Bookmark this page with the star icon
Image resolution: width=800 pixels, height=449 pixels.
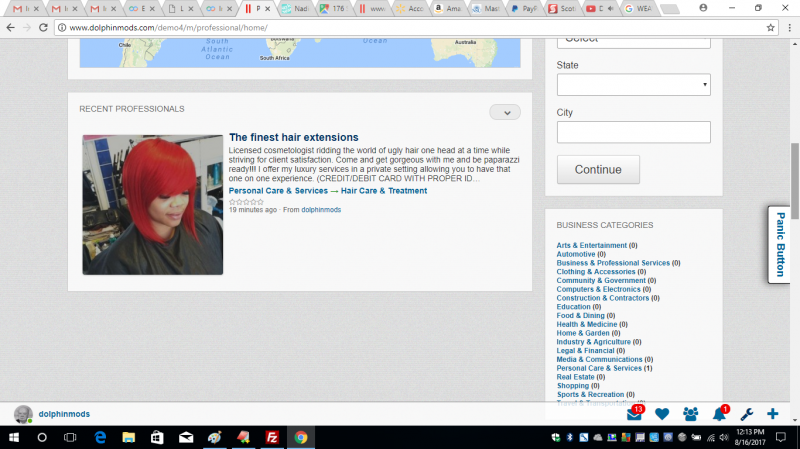click(x=770, y=28)
